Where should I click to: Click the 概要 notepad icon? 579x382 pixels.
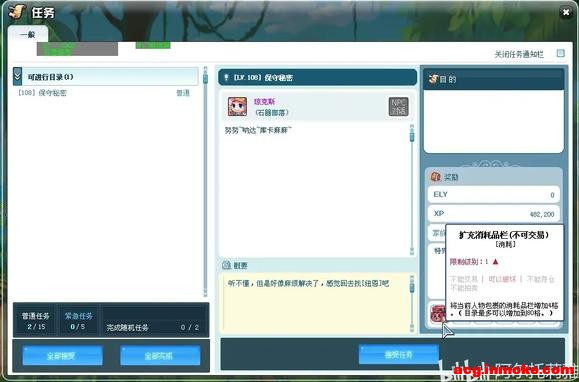click(227, 265)
